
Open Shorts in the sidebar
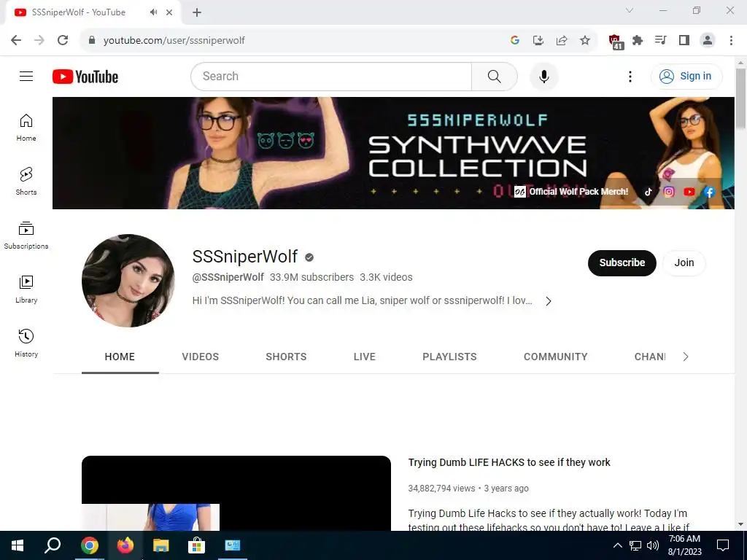click(26, 182)
